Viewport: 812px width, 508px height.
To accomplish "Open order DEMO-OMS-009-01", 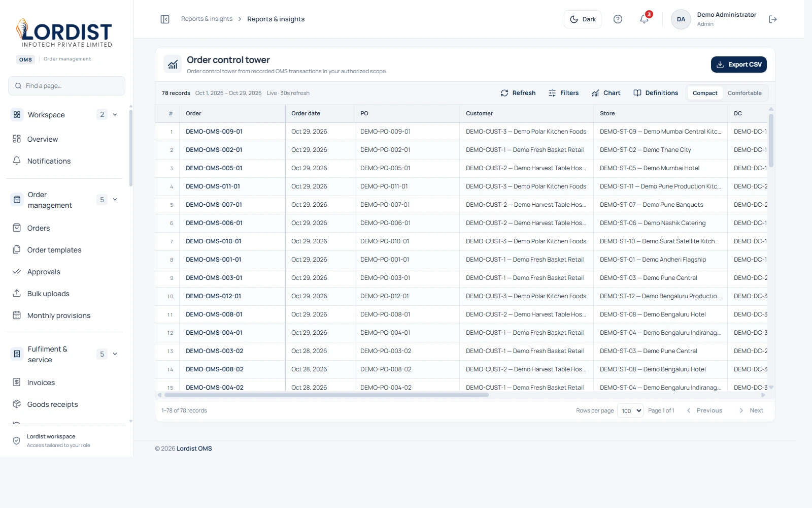I will pyautogui.click(x=214, y=132).
